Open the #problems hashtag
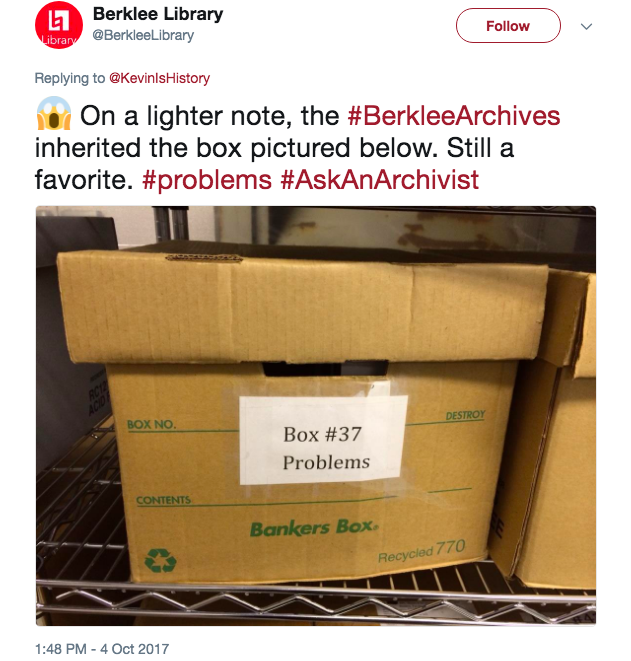The width and height of the screenshot is (631, 661). [207, 180]
